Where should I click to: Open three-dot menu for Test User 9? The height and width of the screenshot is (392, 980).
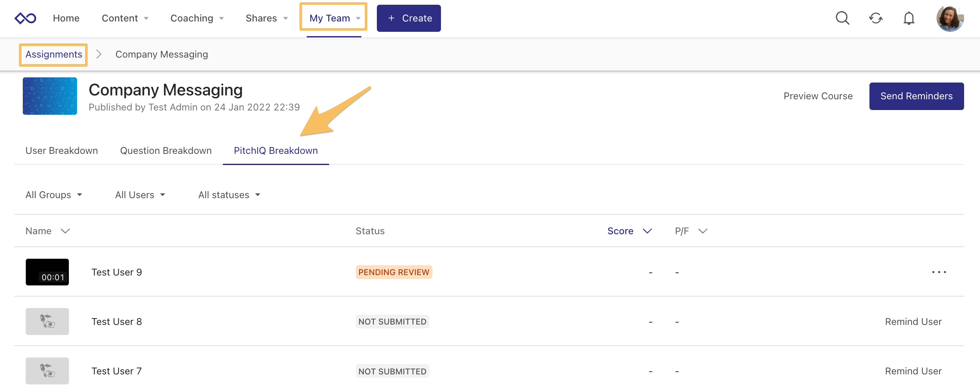pyautogui.click(x=939, y=272)
